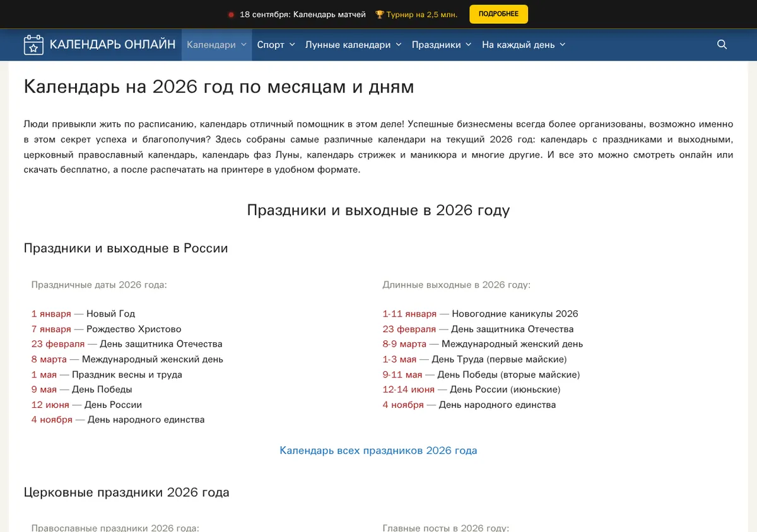Open Календарь всех праздников 2026 года link
Viewport: 757px width, 532px height.
378,451
